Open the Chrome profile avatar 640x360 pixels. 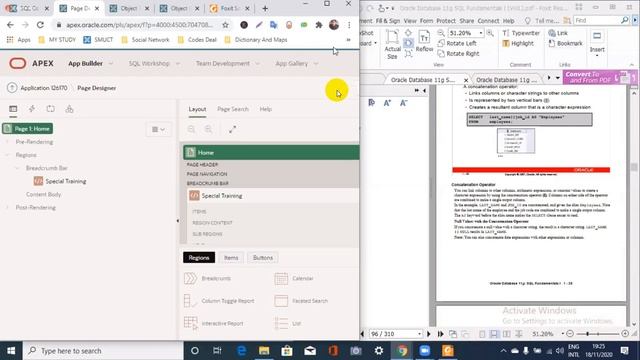tap(334, 25)
